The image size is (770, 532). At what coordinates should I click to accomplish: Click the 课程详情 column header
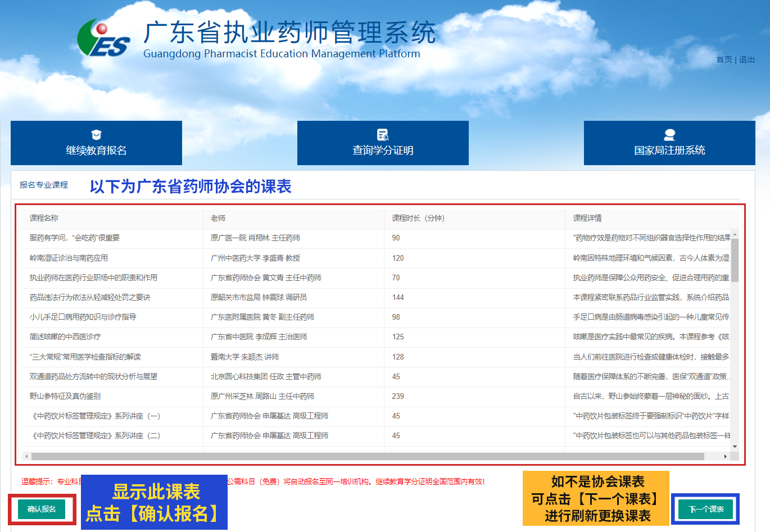coord(587,218)
